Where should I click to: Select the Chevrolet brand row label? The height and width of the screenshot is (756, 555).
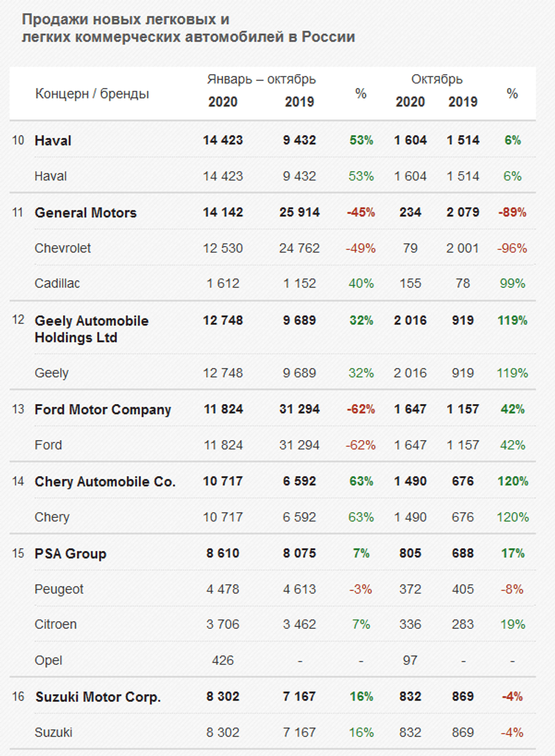click(62, 248)
